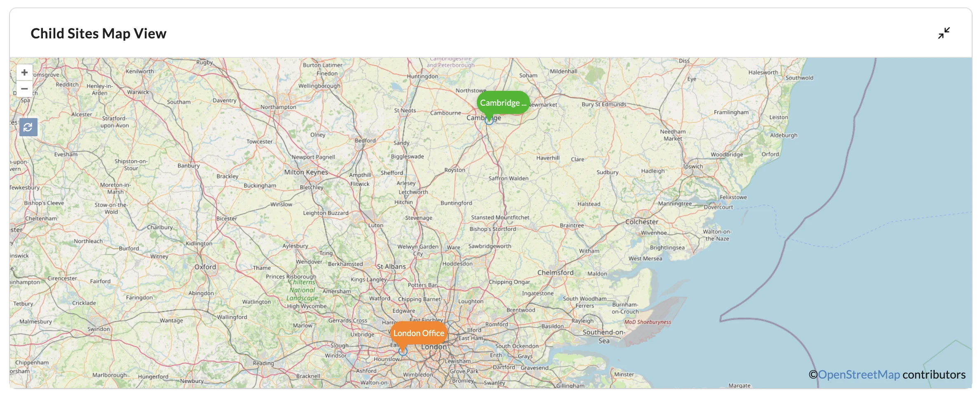Click the Cheltenham map label

tap(41, 218)
